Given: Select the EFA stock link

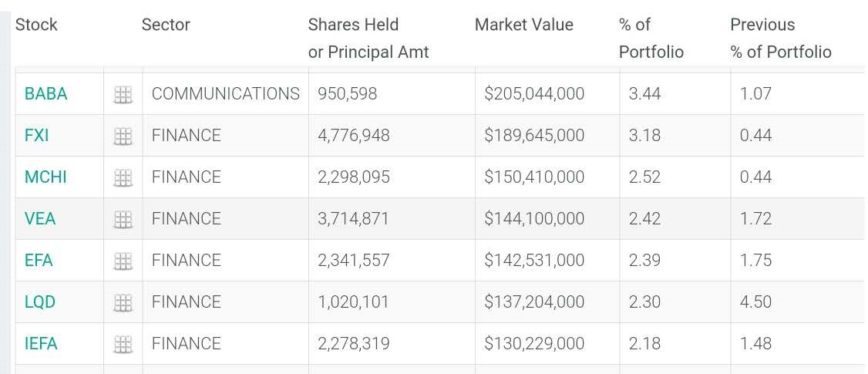Looking at the screenshot, I should click(39, 261).
